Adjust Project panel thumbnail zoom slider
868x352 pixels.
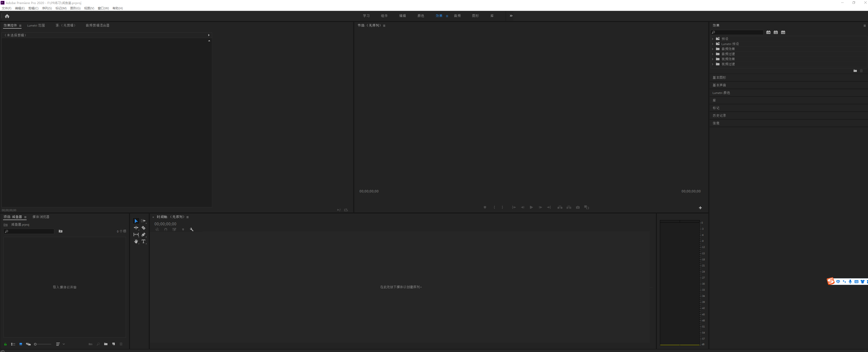pos(43,344)
